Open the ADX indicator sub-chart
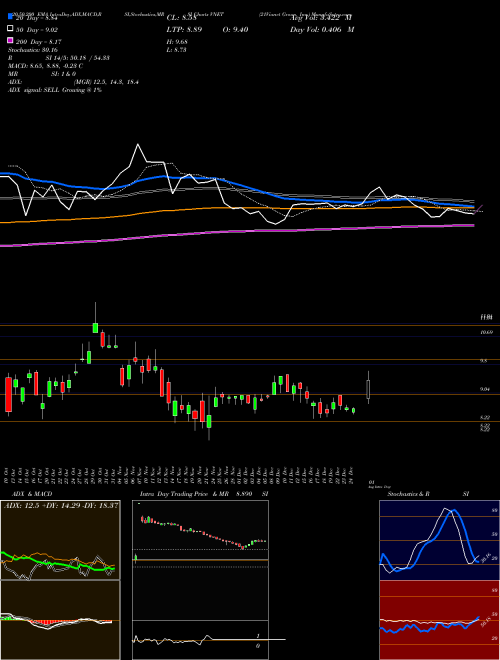Viewport: 500px width, 660px height. point(60,540)
